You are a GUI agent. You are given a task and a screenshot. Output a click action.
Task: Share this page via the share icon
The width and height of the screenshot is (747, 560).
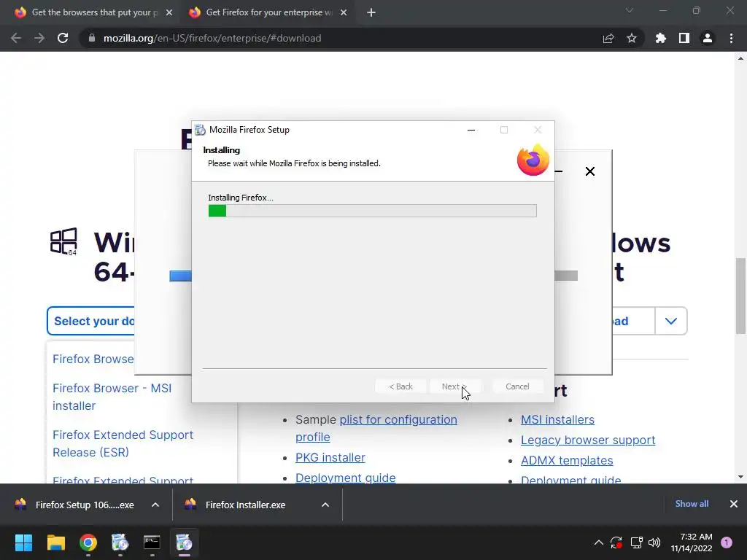[608, 38]
